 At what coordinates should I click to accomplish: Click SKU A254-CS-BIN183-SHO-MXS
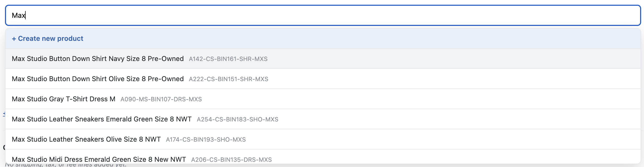coord(238,119)
